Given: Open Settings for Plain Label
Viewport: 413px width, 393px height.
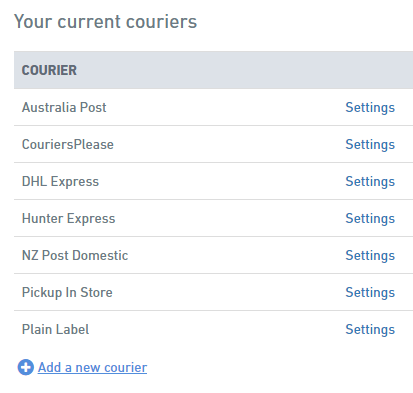Looking at the screenshot, I should 370,330.
